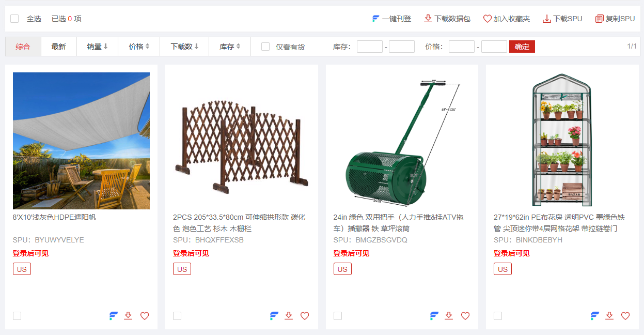Select the 综合 sort tab

pyautogui.click(x=23, y=47)
